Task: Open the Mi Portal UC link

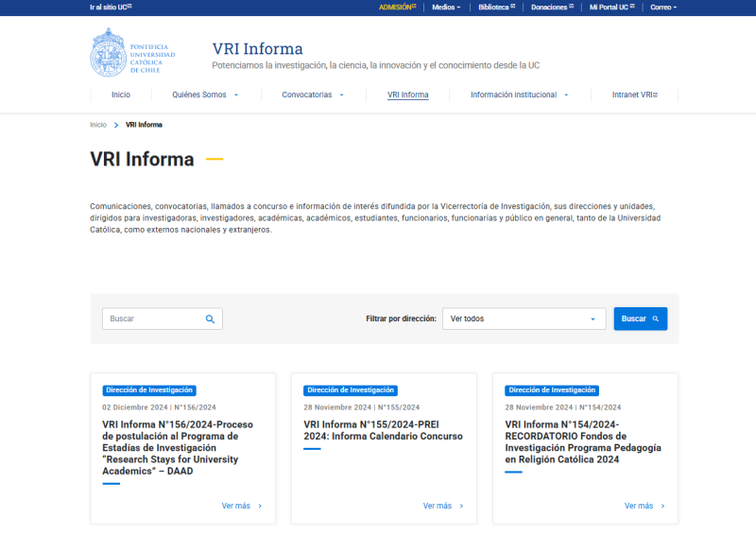Action: 611,8
